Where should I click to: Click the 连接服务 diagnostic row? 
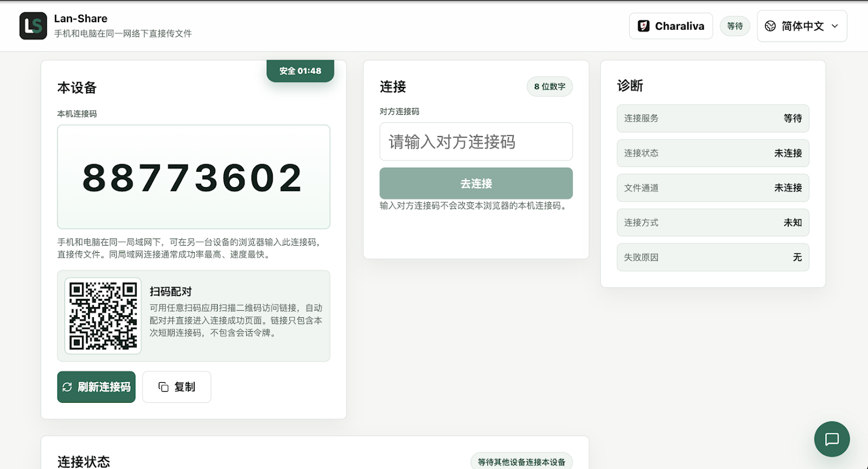click(x=713, y=118)
